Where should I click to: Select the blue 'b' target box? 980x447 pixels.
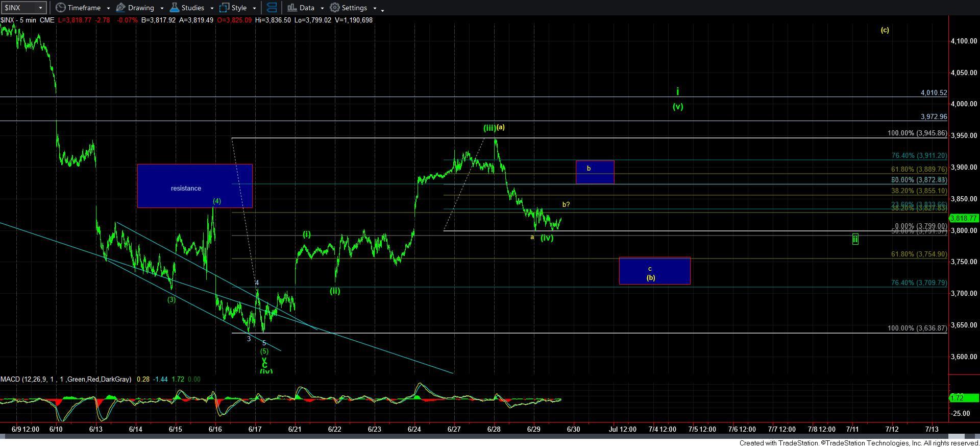coord(595,172)
